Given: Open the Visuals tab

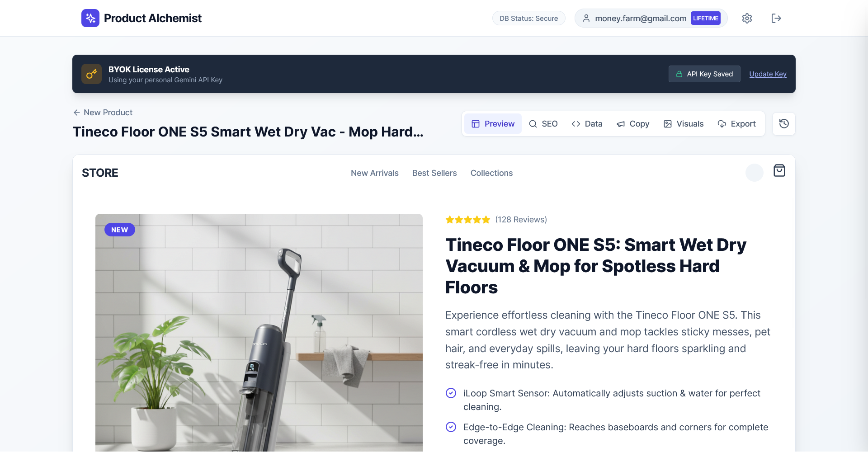Looking at the screenshot, I should [684, 124].
